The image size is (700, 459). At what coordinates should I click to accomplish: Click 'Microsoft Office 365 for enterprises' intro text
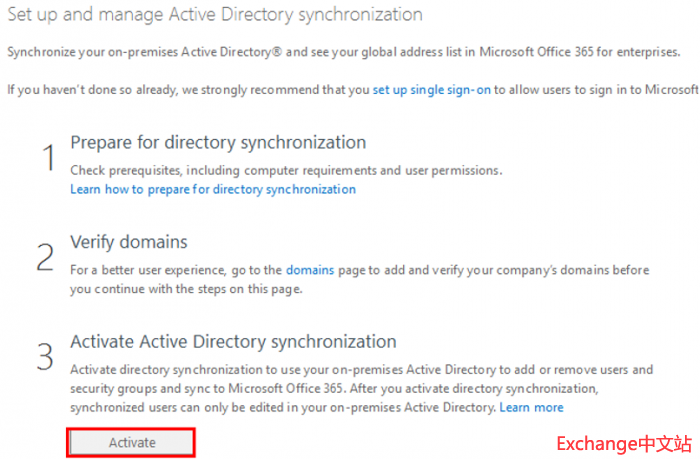click(588, 49)
